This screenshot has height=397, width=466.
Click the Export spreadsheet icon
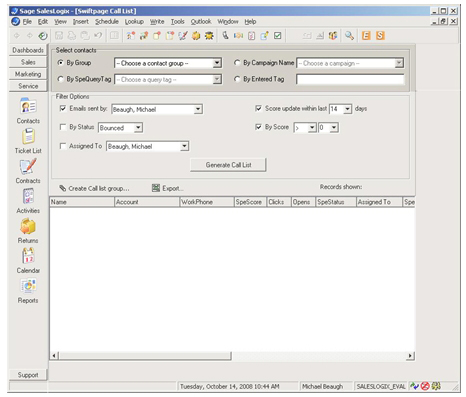(x=156, y=188)
